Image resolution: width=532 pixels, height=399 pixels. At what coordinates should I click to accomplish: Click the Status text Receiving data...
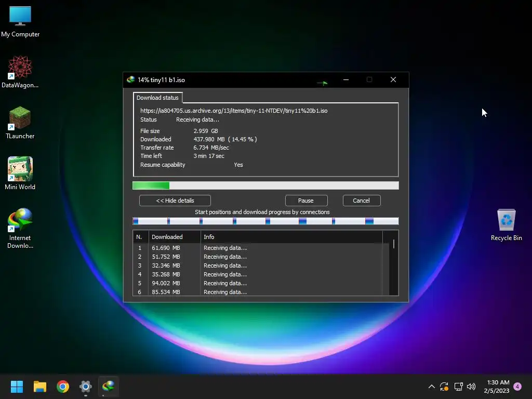197,120
